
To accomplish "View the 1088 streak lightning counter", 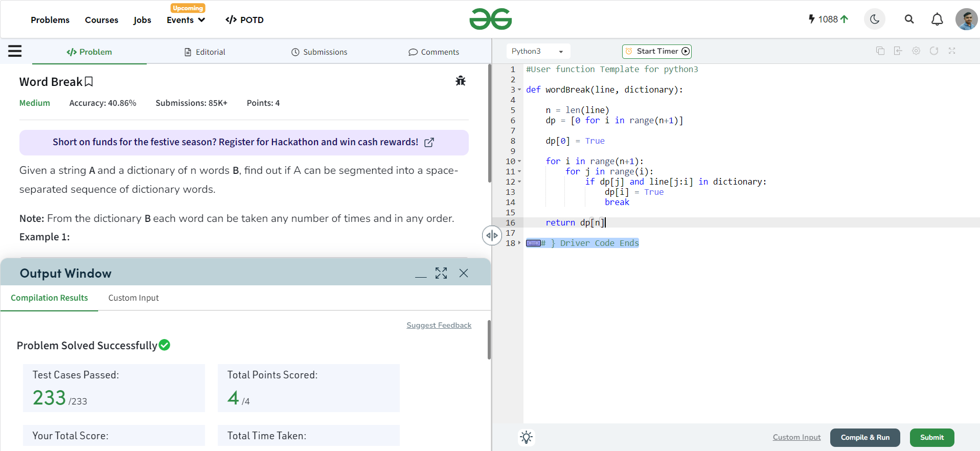I will (828, 19).
